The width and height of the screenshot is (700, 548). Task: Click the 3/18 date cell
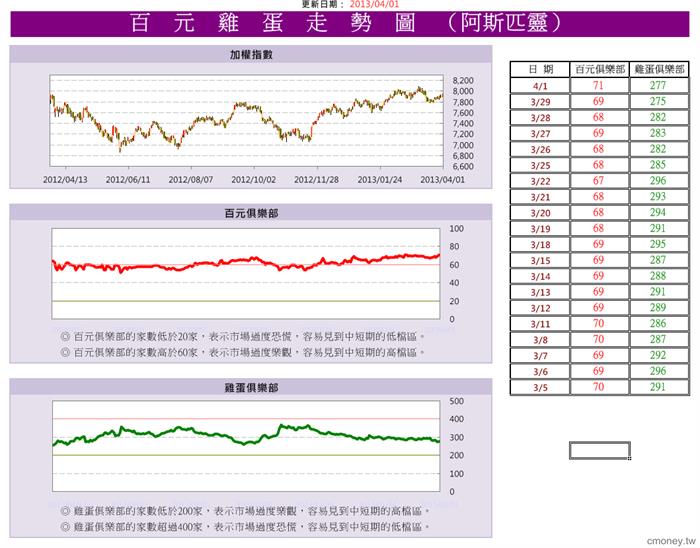[540, 245]
